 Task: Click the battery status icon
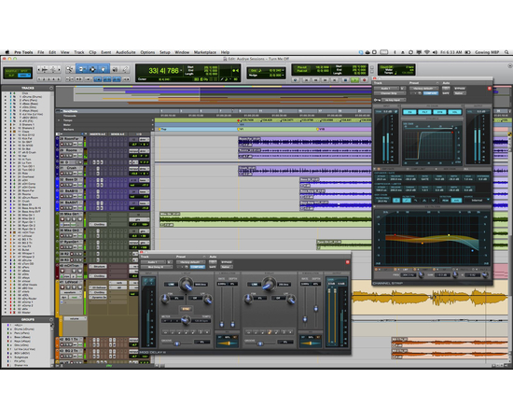tap(468, 52)
